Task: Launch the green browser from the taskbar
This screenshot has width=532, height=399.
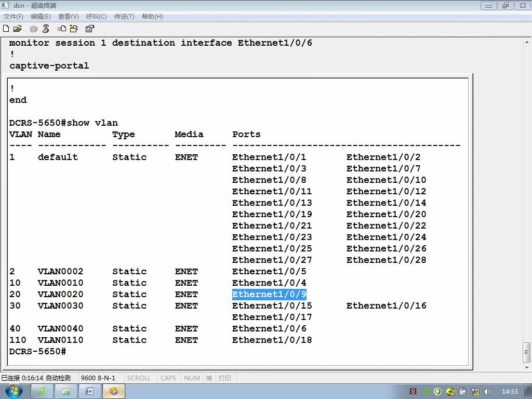Action: tap(42, 392)
